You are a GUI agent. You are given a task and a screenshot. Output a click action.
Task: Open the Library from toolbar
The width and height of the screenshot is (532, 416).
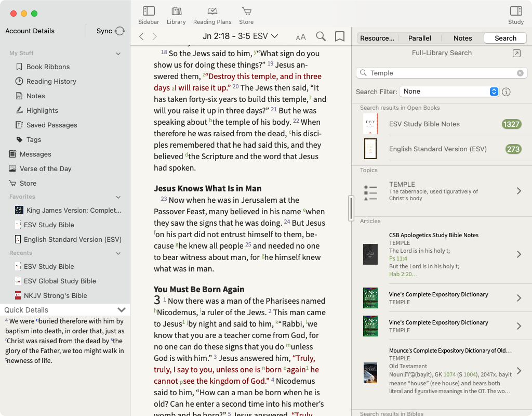click(176, 11)
